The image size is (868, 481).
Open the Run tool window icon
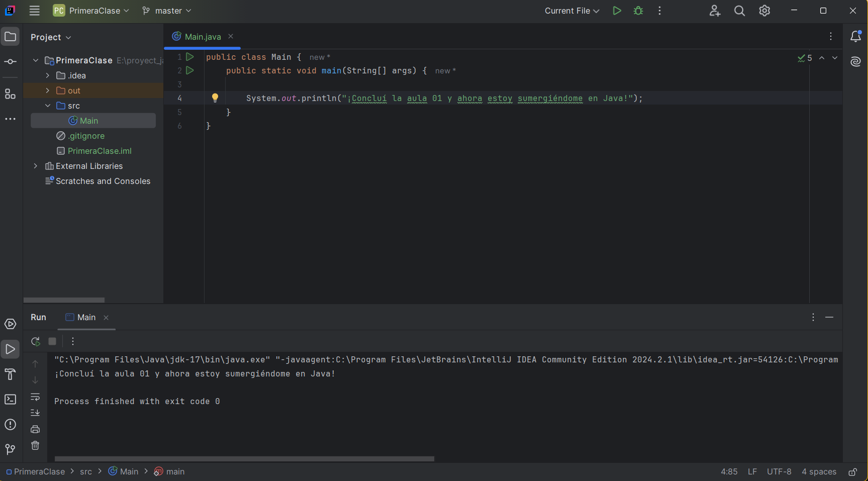pyautogui.click(x=10, y=349)
